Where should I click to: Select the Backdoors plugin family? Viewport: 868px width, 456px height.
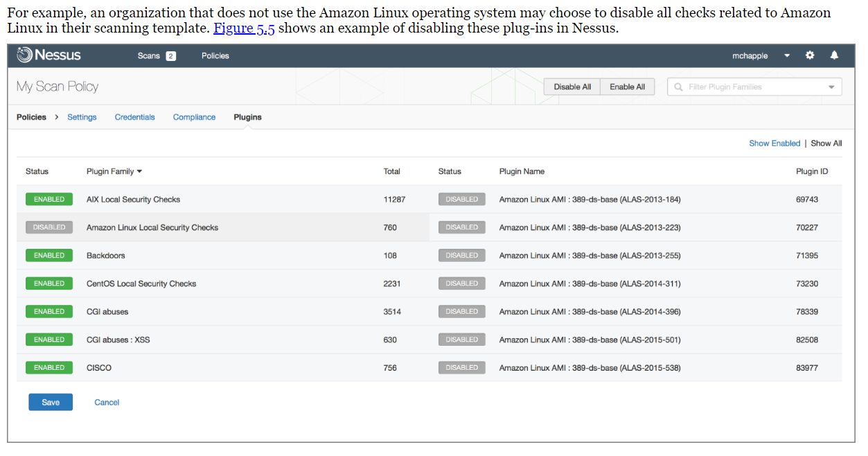106,256
